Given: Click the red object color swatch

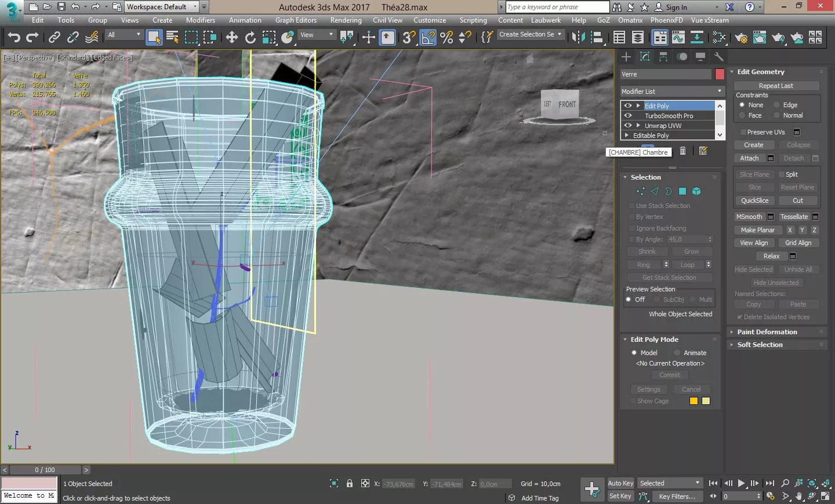Looking at the screenshot, I should point(720,74).
